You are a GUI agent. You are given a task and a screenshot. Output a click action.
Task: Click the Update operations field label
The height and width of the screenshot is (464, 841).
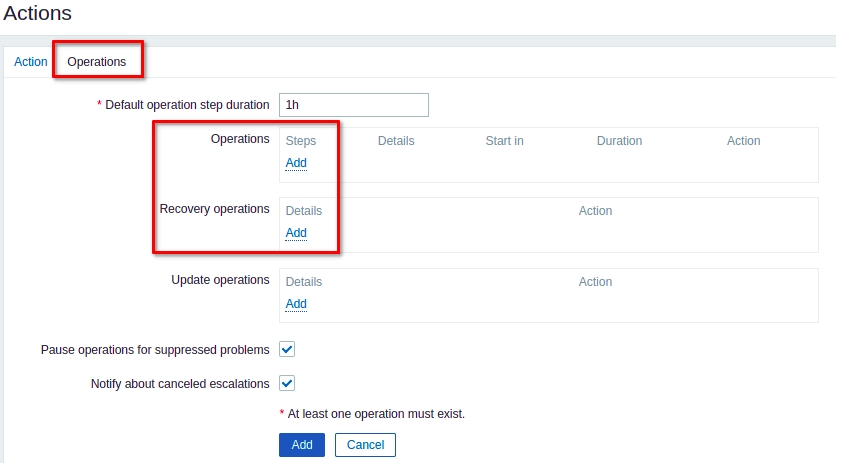(220, 280)
